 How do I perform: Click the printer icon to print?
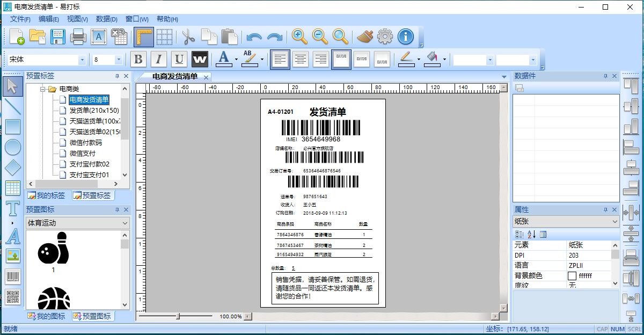(78, 37)
